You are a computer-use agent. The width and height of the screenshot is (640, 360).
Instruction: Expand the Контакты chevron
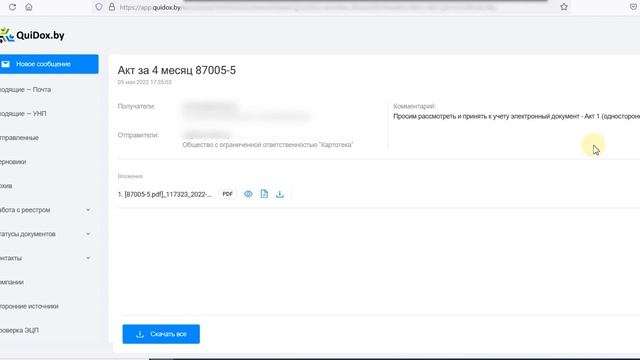(88, 258)
